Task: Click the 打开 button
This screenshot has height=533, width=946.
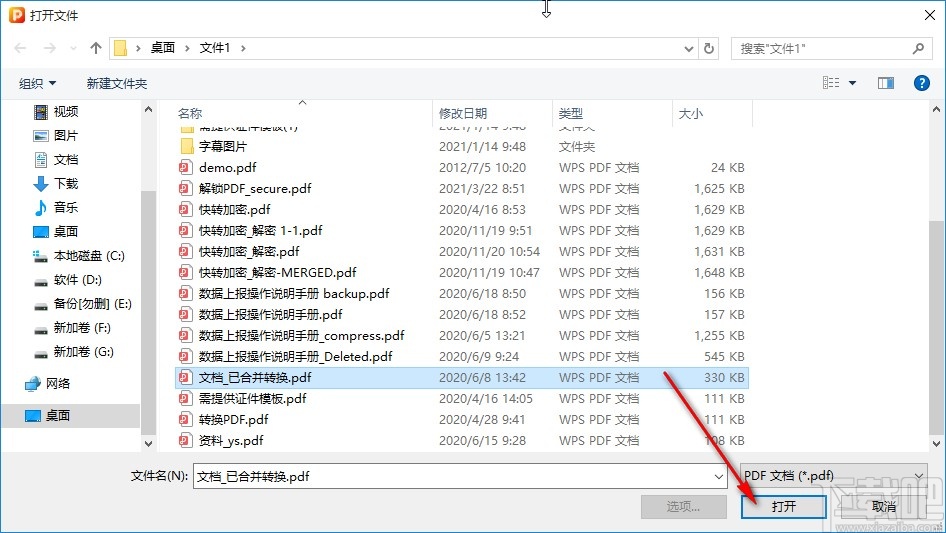Action: (x=783, y=506)
